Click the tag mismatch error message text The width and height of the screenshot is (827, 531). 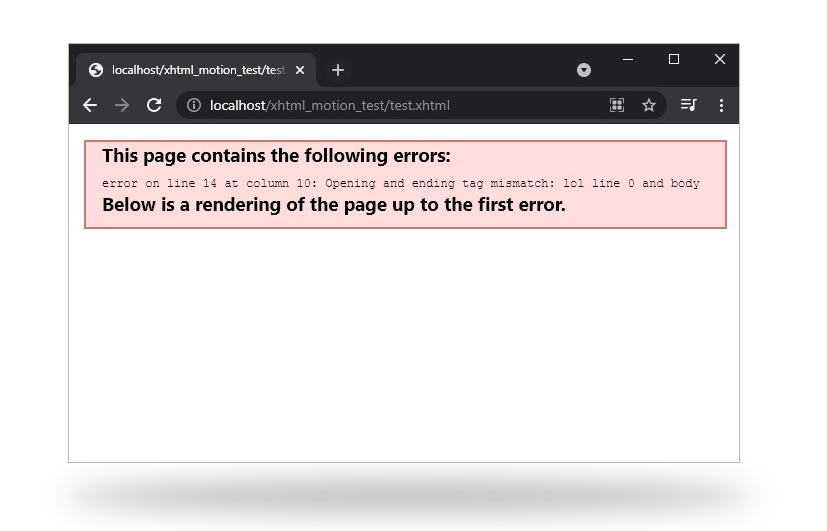401,184
